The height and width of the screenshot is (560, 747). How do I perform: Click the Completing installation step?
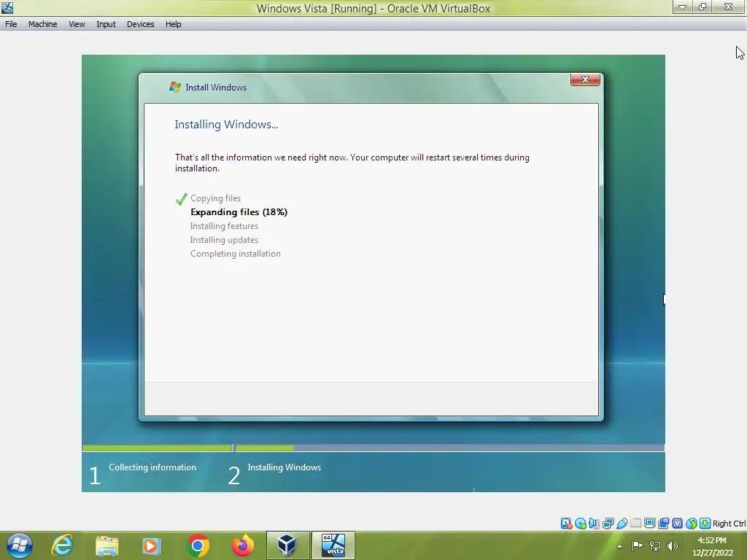tap(236, 253)
